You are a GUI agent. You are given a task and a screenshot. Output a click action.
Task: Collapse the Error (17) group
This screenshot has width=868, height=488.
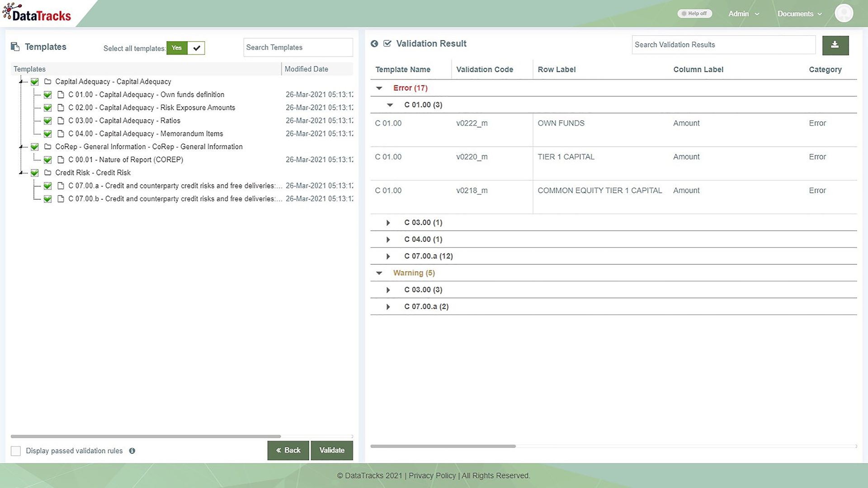[x=379, y=88]
